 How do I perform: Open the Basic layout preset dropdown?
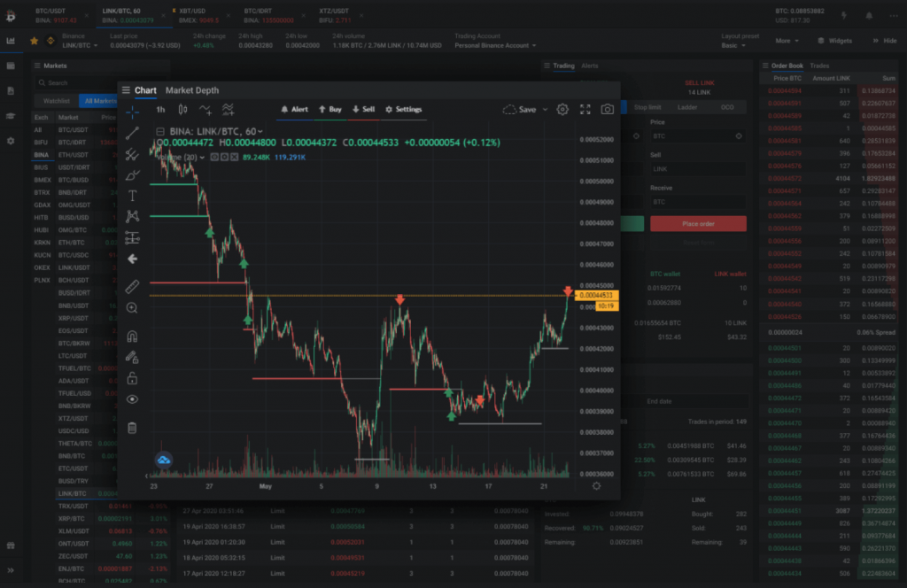[733, 46]
